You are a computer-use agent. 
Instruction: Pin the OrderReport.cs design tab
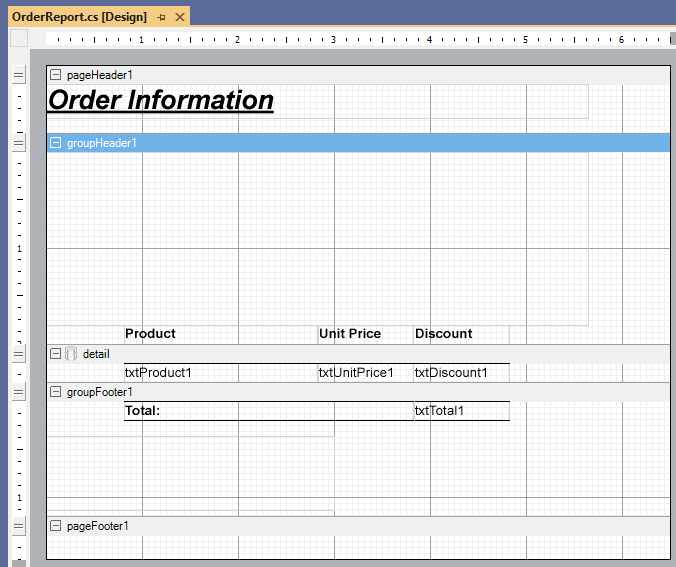(x=162, y=18)
